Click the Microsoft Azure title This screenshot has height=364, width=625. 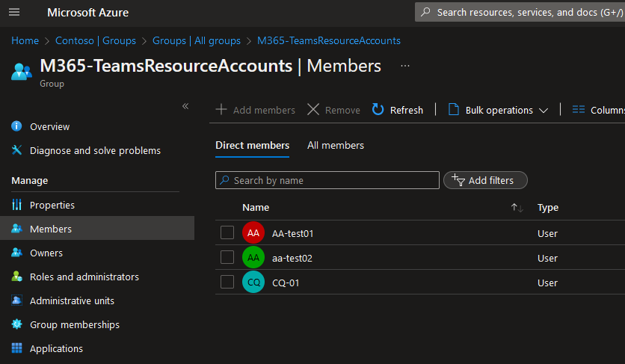tap(87, 13)
